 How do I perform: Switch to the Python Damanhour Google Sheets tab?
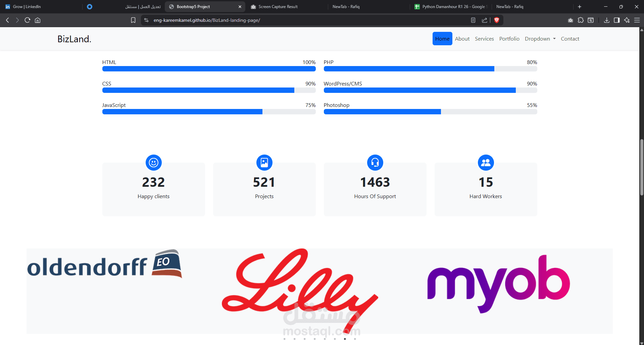451,7
